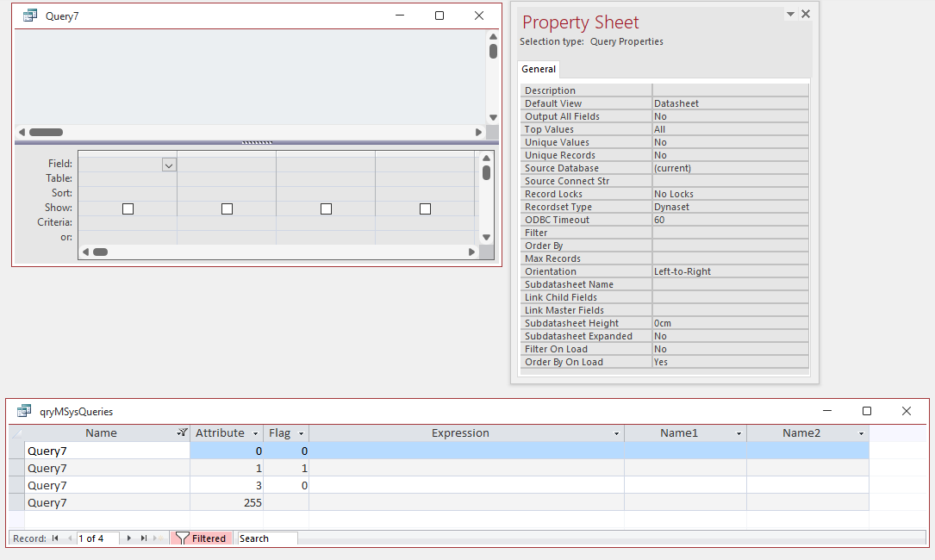Tick the Show checkbox in the first grid column

(x=128, y=208)
